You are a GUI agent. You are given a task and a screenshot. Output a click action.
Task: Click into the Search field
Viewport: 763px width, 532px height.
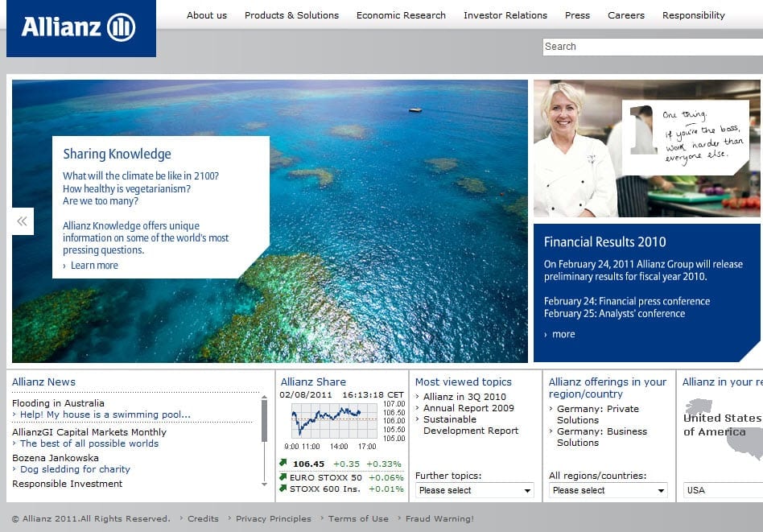tap(653, 47)
